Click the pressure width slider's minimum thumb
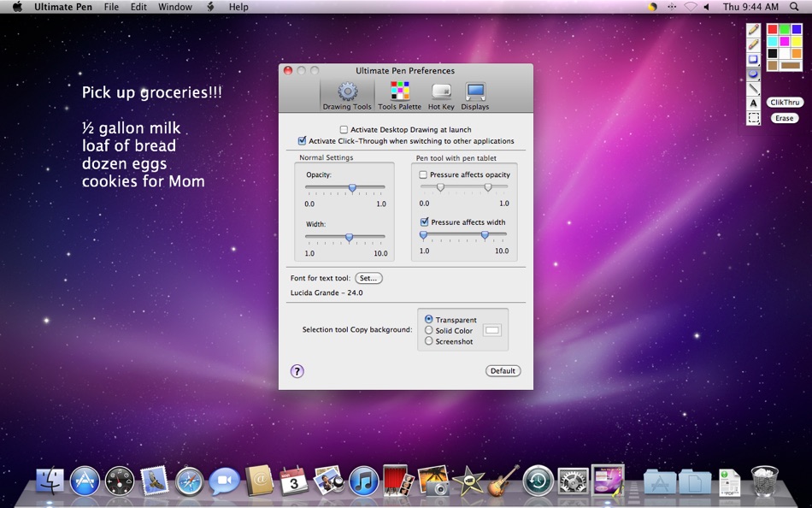The height and width of the screenshot is (508, 812). click(424, 235)
